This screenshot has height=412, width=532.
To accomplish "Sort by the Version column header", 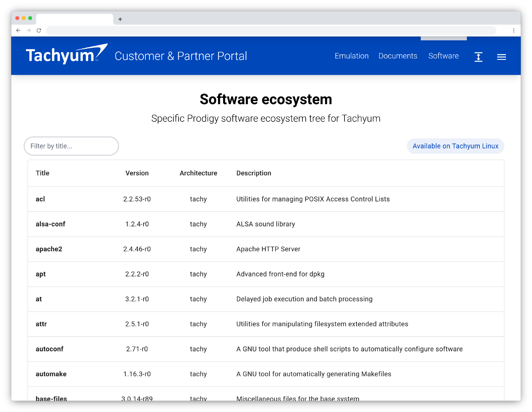I will 137,173.
